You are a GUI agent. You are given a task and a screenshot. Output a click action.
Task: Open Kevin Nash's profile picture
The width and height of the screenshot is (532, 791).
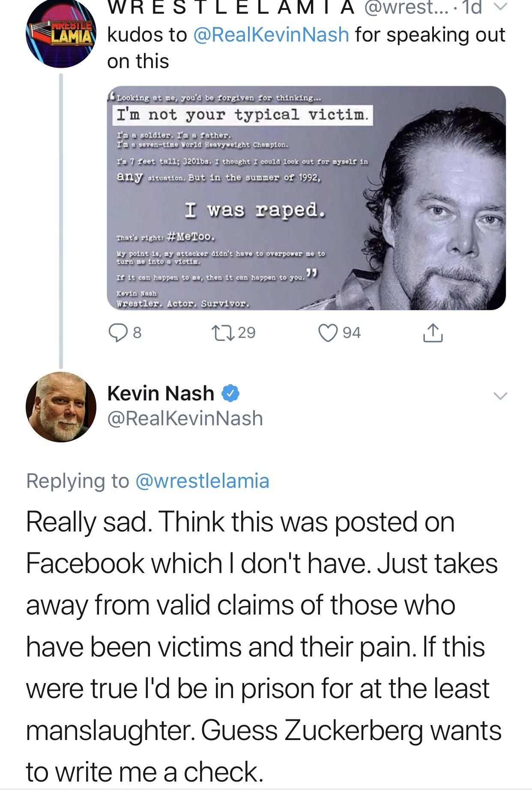tap(61, 407)
